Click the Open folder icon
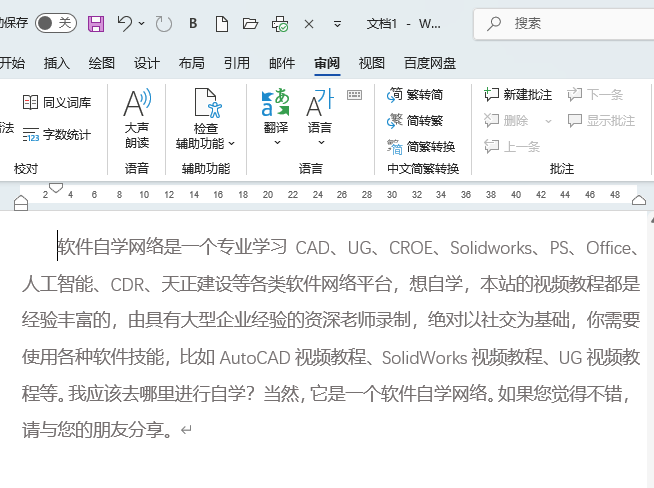654x488 pixels. click(250, 23)
